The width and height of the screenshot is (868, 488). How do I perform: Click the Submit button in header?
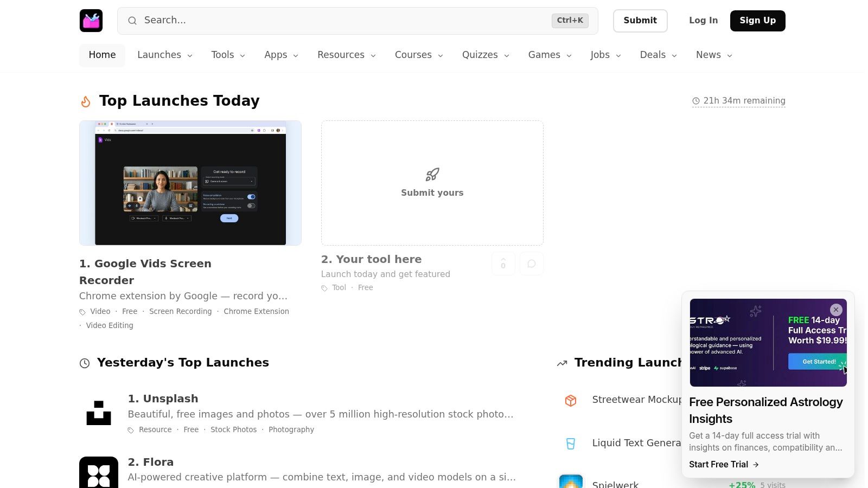[x=640, y=21]
